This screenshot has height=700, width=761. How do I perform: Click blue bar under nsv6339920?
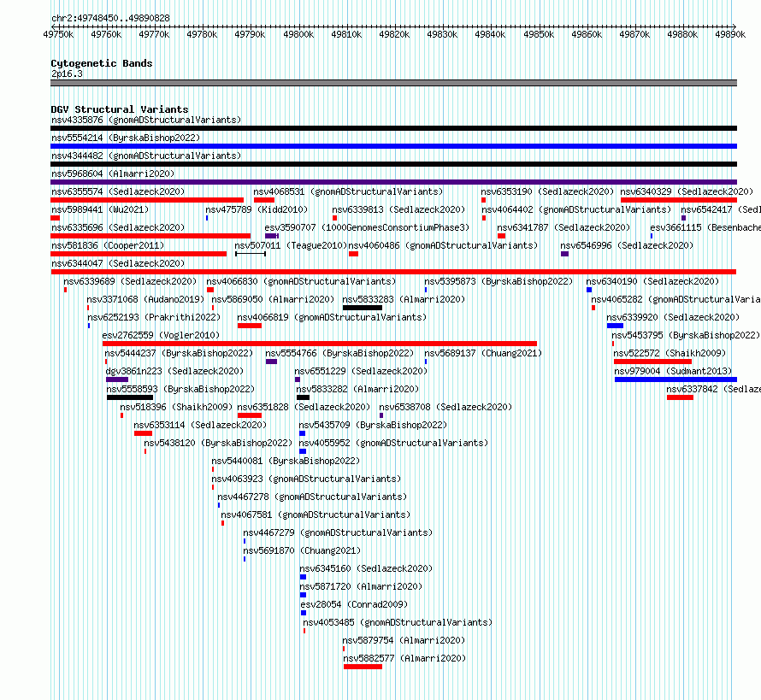[x=615, y=326]
